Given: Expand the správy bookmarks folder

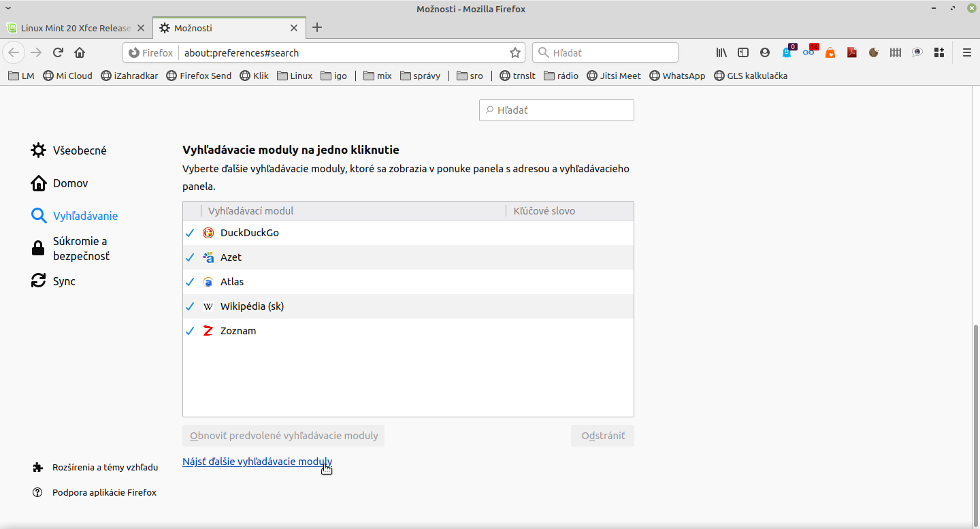Looking at the screenshot, I should [x=420, y=76].
